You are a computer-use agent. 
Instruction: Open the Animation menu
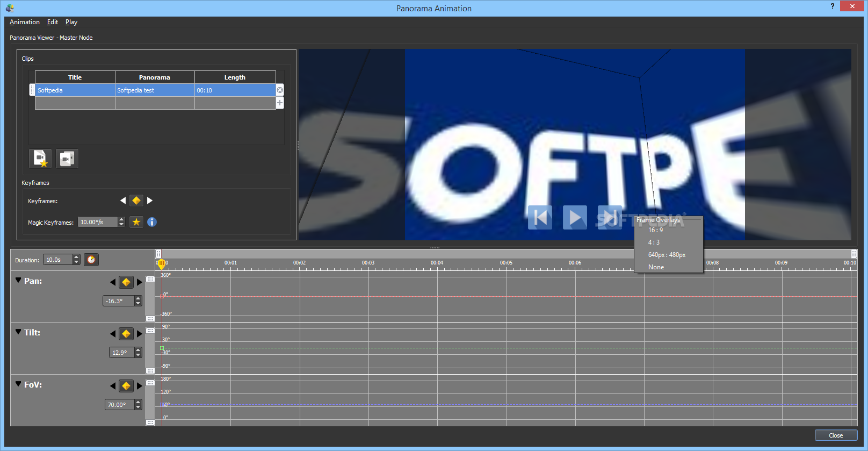point(25,22)
